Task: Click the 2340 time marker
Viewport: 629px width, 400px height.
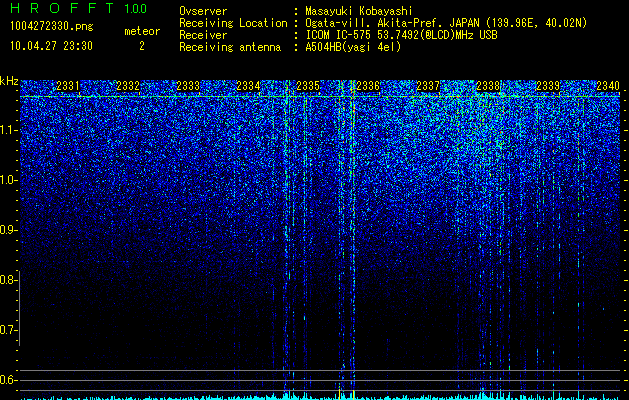Action: click(608, 86)
